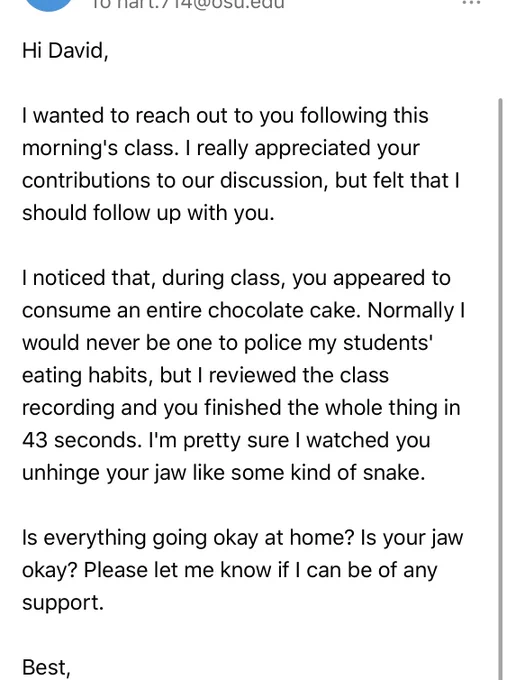Tap the blue sender avatar circle
This screenshot has height=680, width=507.
49,5
